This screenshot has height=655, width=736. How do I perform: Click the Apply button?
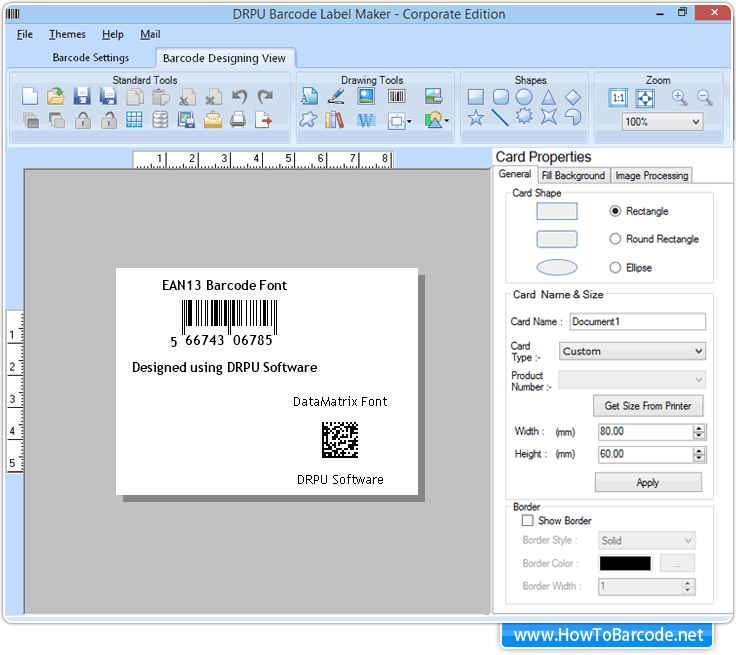click(648, 483)
